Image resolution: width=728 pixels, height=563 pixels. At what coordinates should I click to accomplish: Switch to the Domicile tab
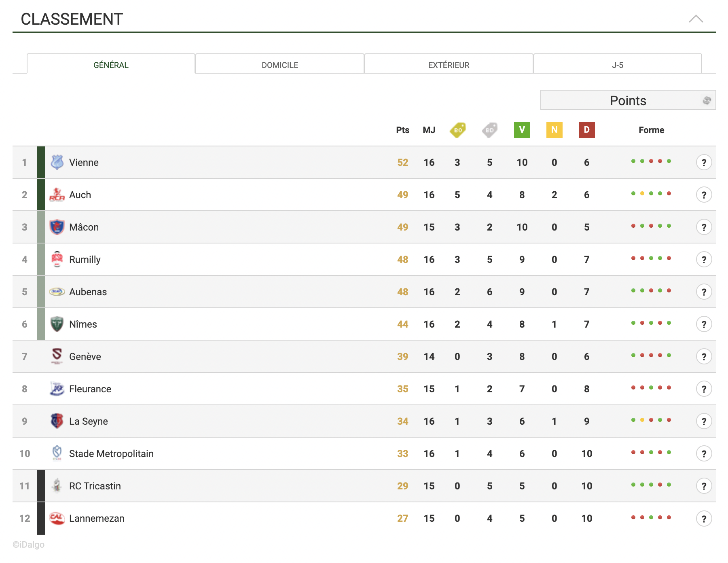tap(280, 65)
